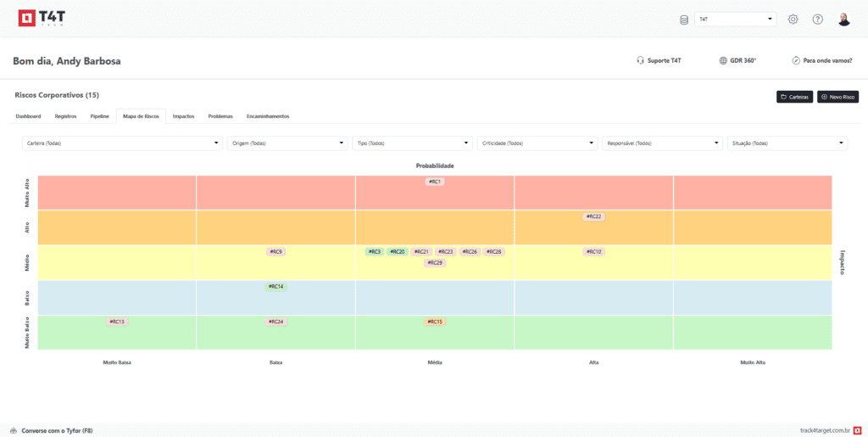This screenshot has height=437, width=868.
Task: Click the track4target footer logo icon
Action: tap(857, 430)
